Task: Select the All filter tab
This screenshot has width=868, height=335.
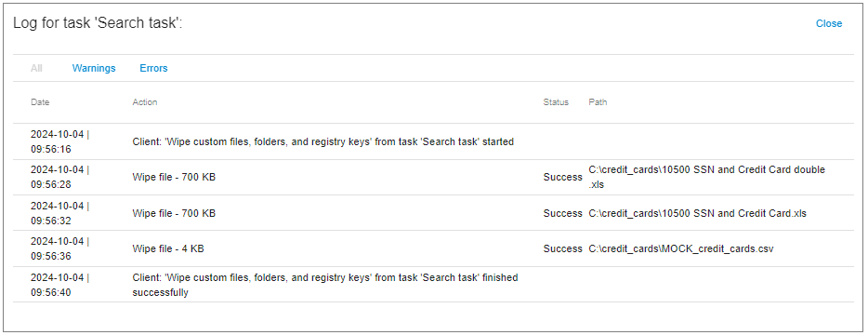Action: 36,68
